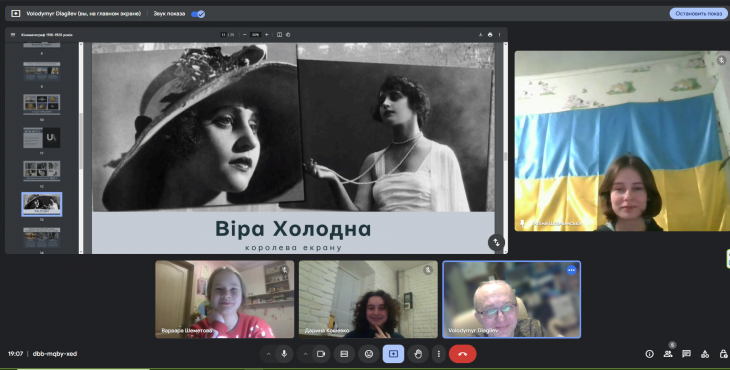Open the emoji reactions panel

click(369, 354)
